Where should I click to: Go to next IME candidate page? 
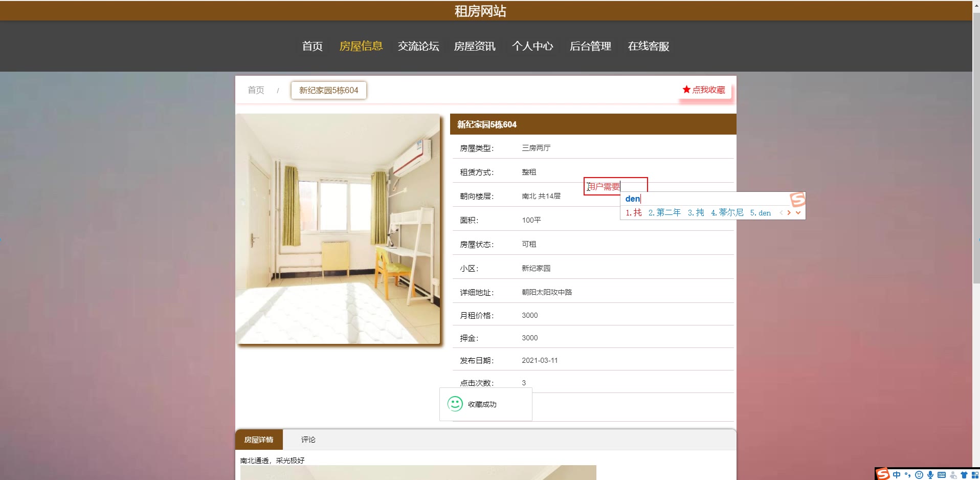pyautogui.click(x=789, y=212)
